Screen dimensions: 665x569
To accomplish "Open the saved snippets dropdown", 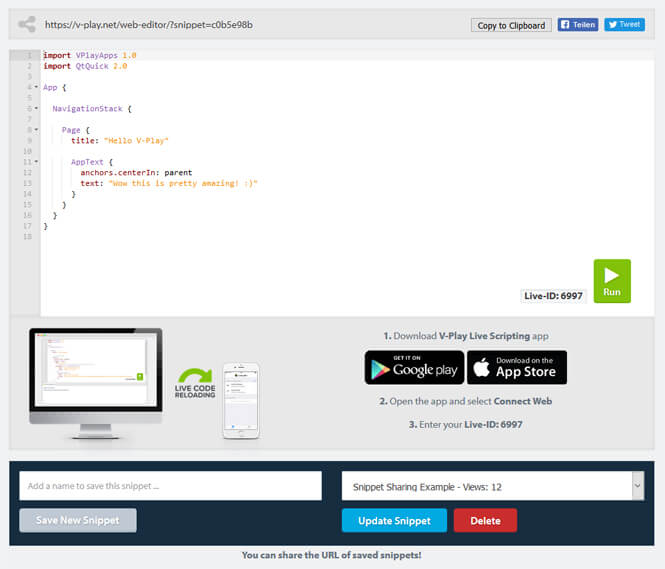I will (x=493, y=486).
